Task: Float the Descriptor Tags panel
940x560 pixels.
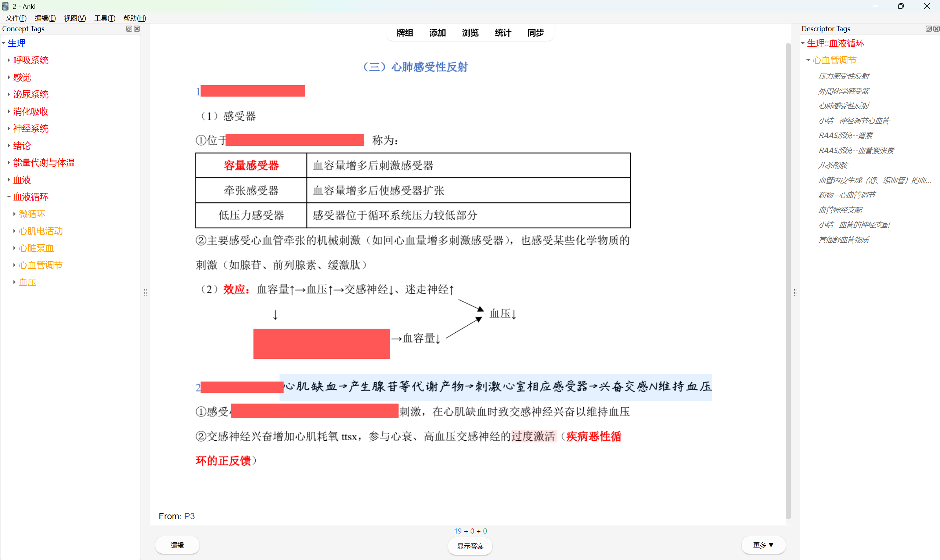Action: [928, 29]
